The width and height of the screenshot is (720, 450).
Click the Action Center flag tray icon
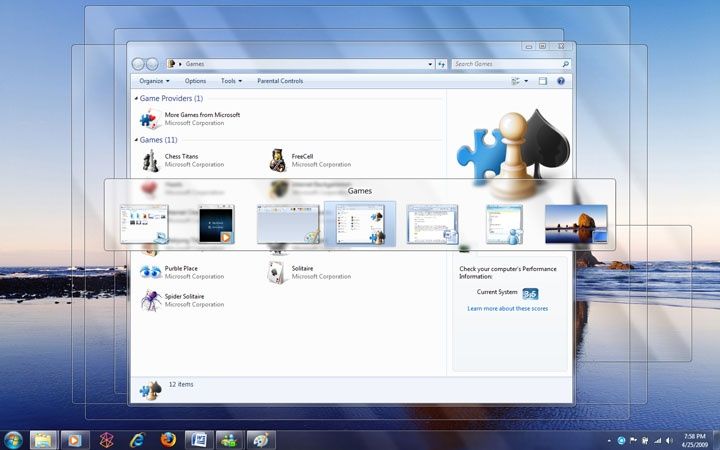[633, 440]
